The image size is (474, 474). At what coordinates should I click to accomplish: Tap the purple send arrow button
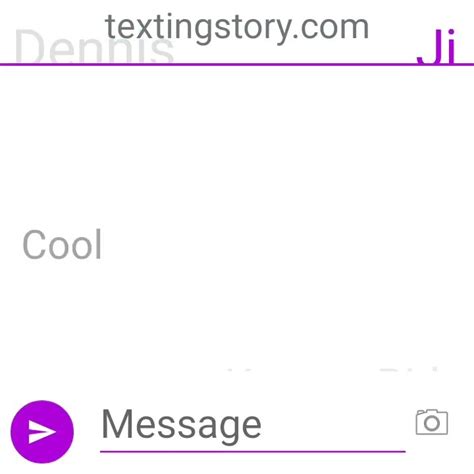42,432
